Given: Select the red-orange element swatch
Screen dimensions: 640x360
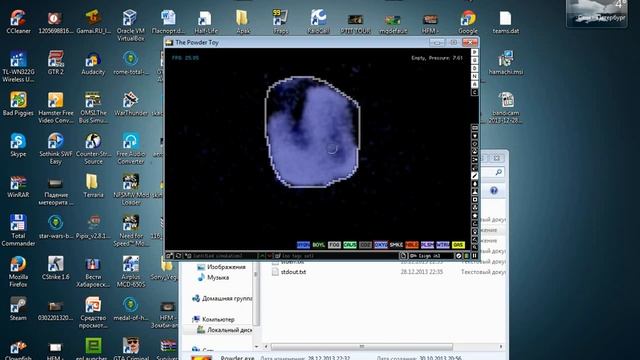Looking at the screenshot, I should pyautogui.click(x=412, y=244).
